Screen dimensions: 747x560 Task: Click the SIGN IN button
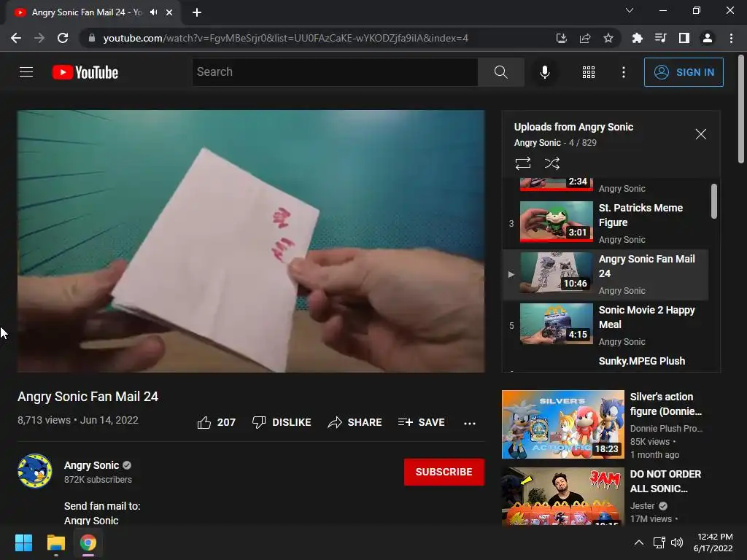pyautogui.click(x=684, y=72)
